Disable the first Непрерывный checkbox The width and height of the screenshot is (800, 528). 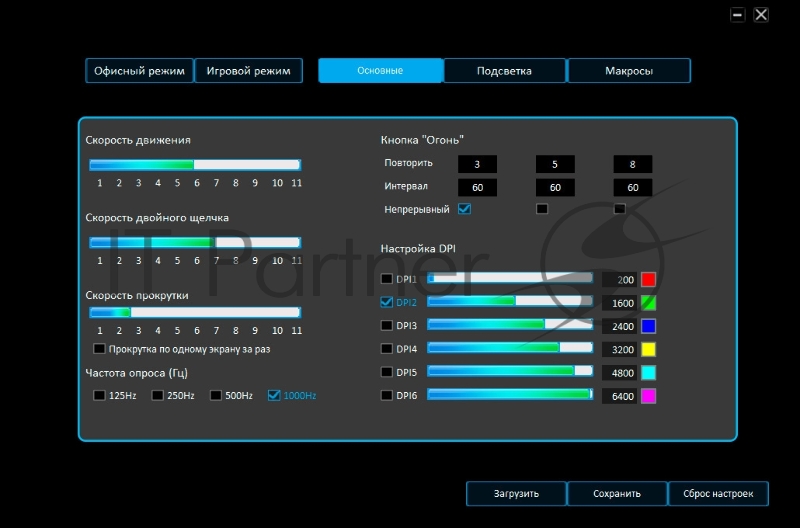464,209
